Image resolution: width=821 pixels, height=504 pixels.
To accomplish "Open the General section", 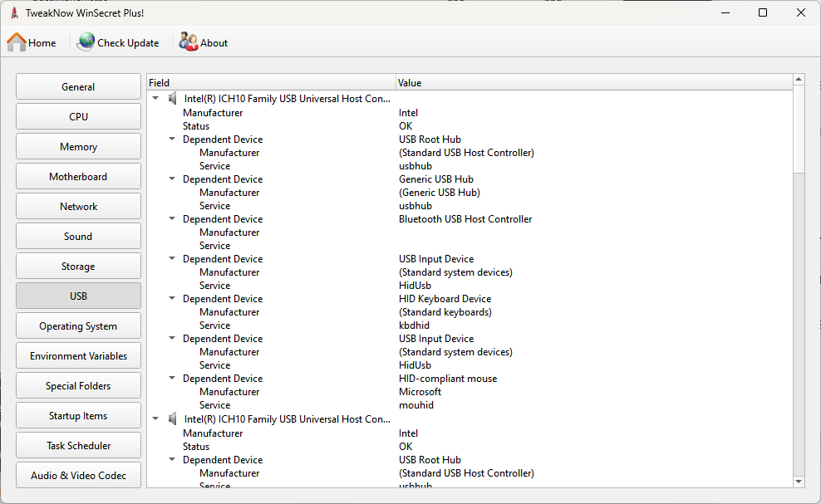I will tap(79, 86).
